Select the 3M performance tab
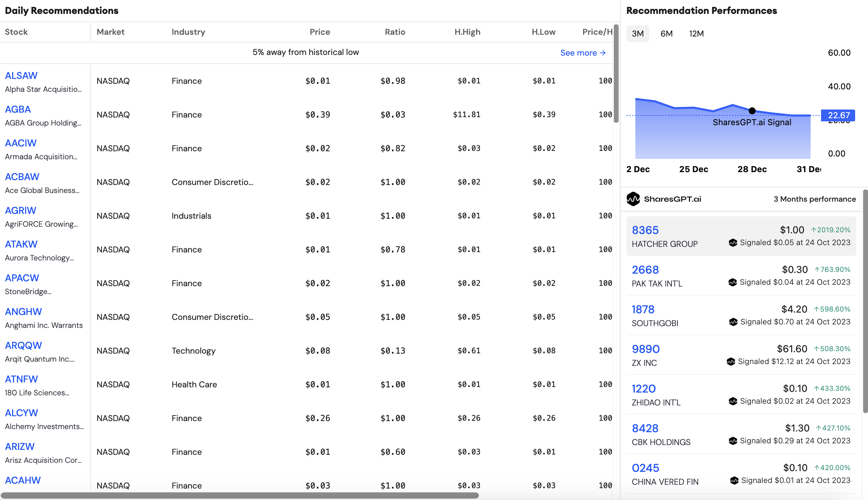 click(638, 34)
